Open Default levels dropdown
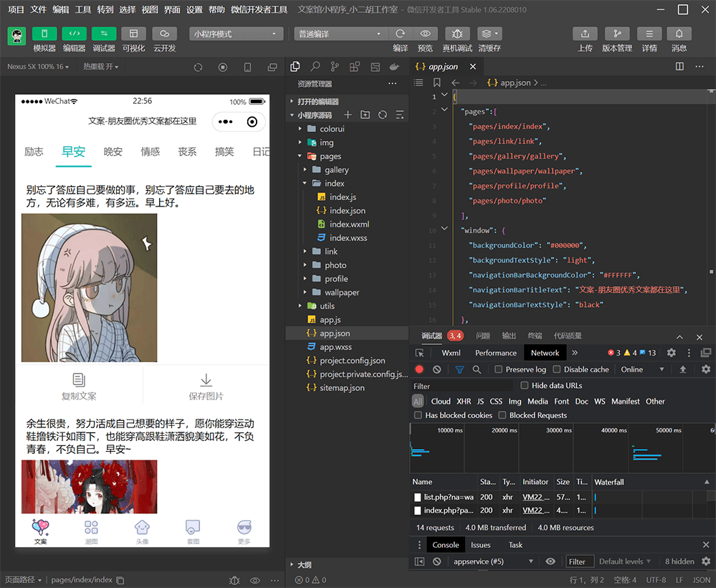 pyautogui.click(x=625, y=561)
